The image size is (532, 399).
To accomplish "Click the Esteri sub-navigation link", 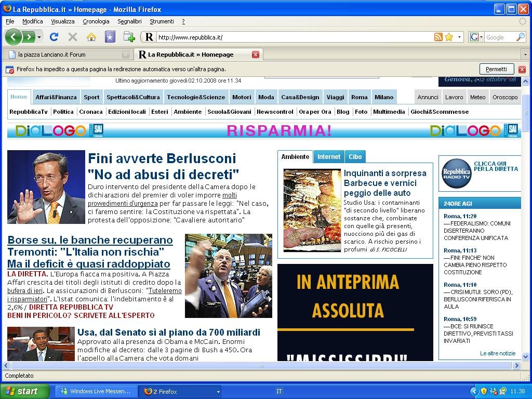I will [159, 112].
